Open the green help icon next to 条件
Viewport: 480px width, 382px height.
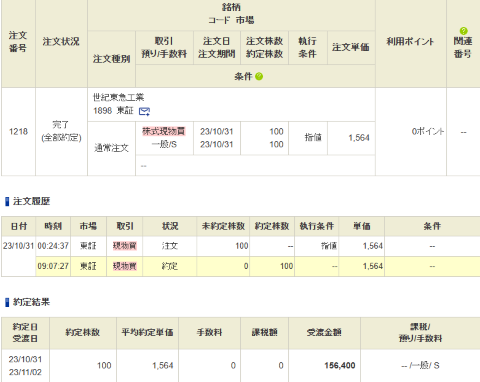coord(259,77)
